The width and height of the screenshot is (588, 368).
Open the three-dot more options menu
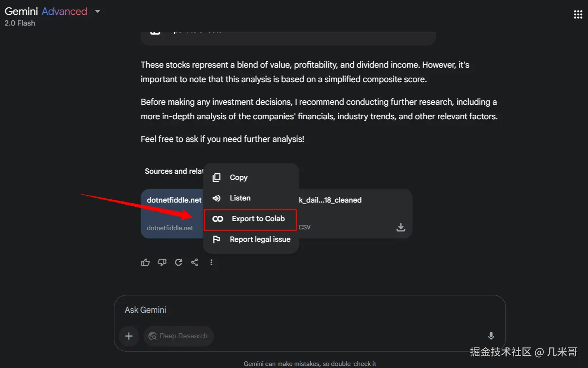211,262
